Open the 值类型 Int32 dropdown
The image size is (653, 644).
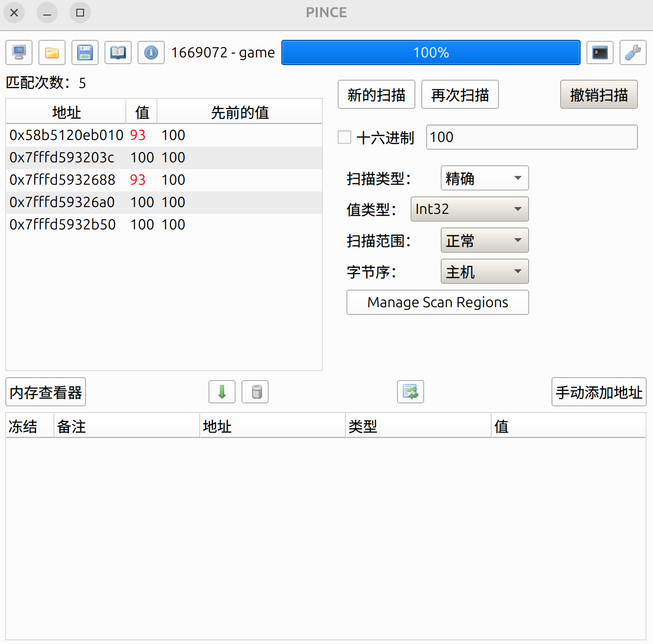coord(469,209)
